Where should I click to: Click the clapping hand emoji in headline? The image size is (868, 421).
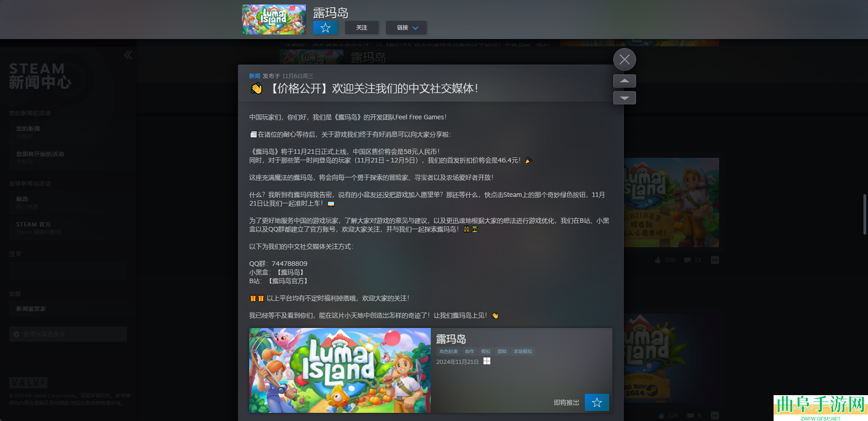(256, 88)
